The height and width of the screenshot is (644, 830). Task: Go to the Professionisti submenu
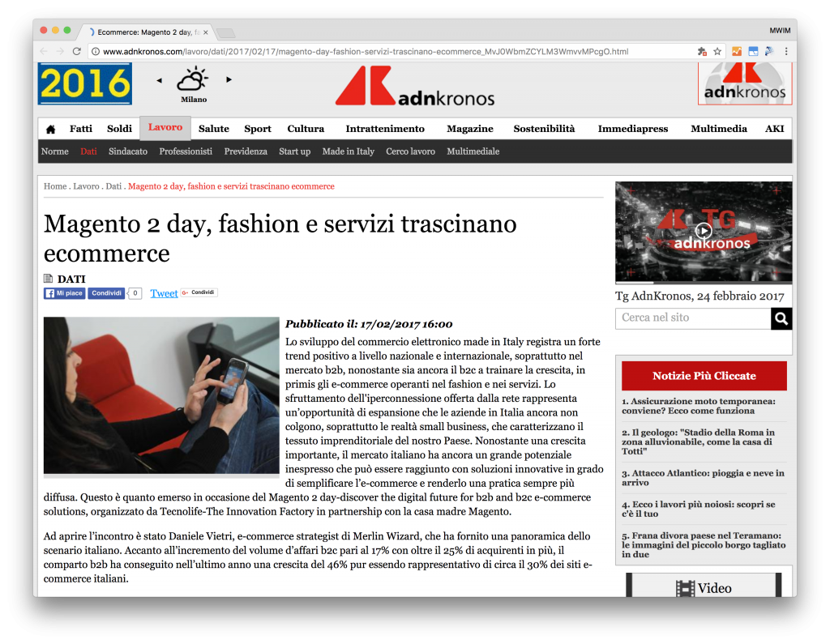click(x=186, y=151)
